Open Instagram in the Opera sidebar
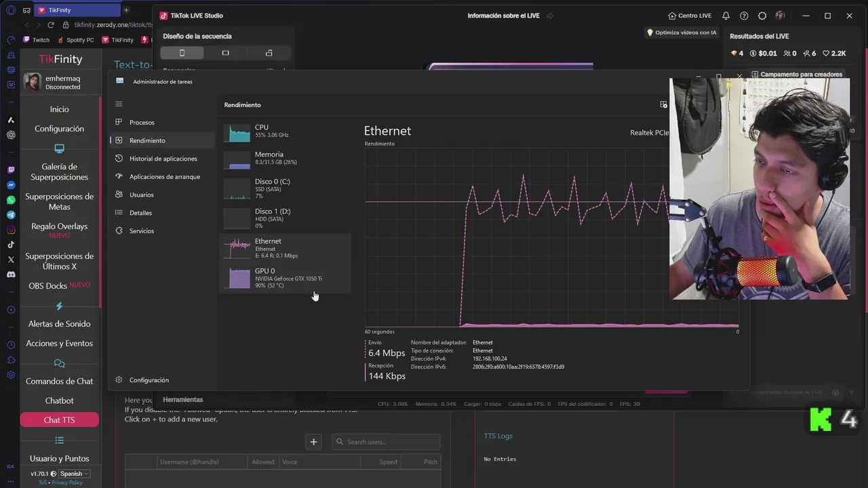 point(11,230)
